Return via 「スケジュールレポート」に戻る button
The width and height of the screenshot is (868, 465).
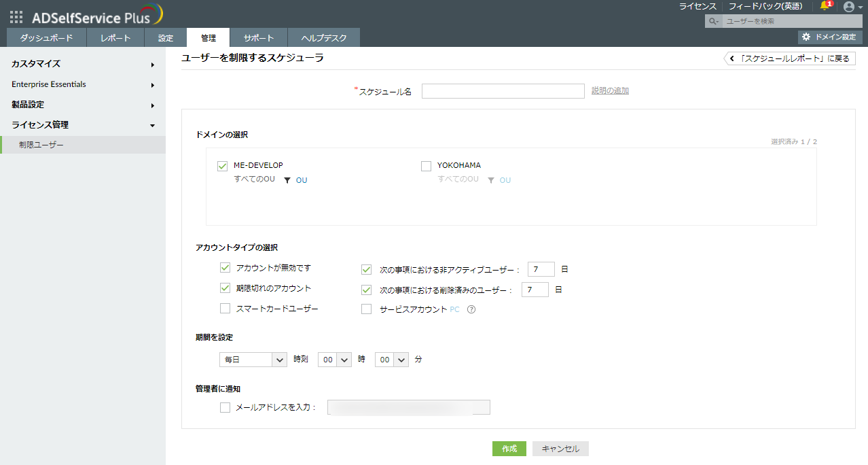[789, 58]
